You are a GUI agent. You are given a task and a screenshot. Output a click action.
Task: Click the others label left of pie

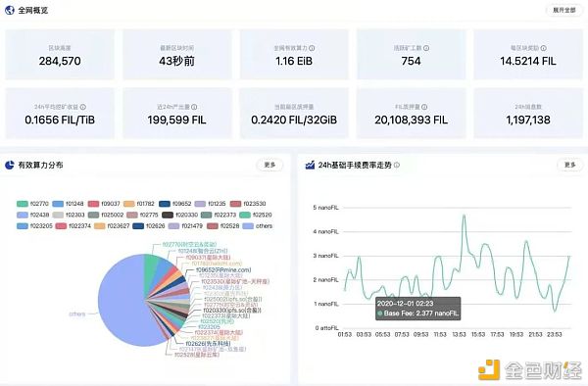(77, 314)
